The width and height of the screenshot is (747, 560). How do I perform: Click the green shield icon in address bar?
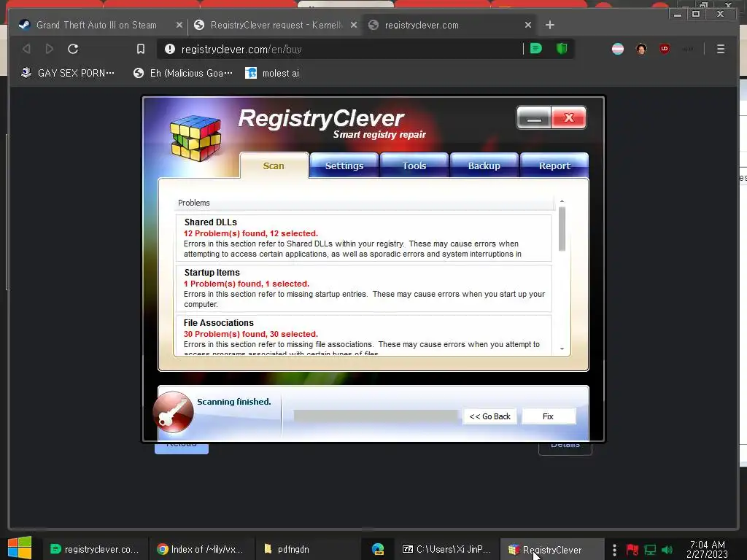pyautogui.click(x=562, y=49)
